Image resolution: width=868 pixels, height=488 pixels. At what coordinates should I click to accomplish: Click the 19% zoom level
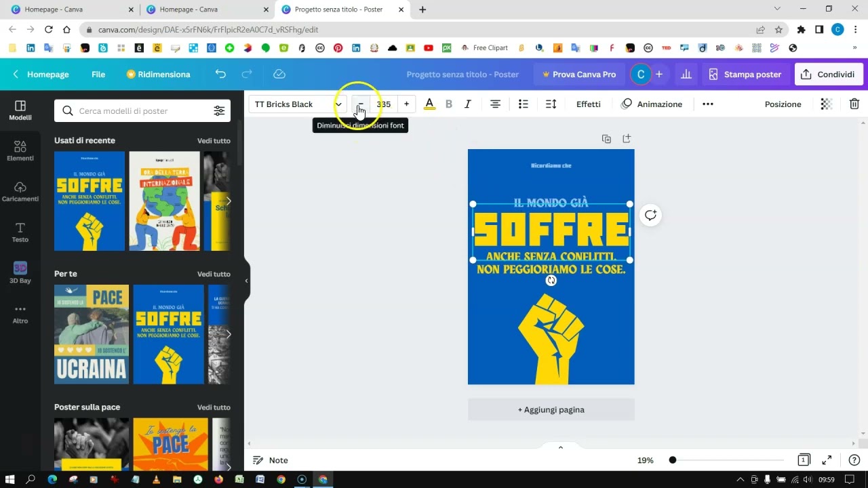pos(646,460)
